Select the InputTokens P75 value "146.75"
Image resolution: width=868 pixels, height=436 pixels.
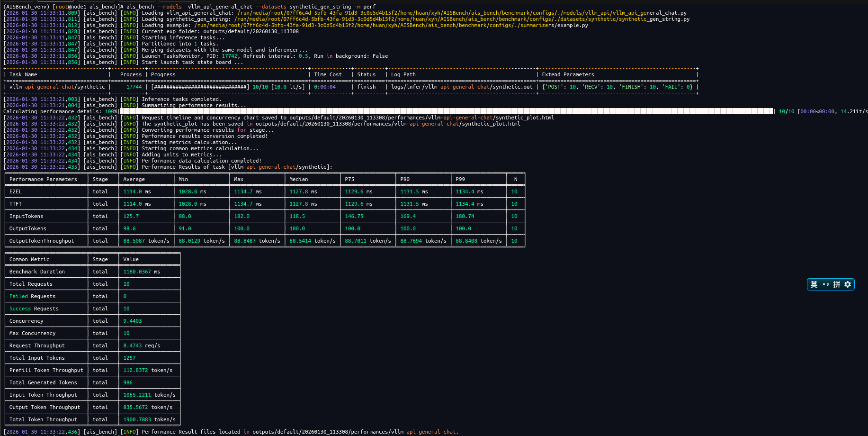point(354,216)
